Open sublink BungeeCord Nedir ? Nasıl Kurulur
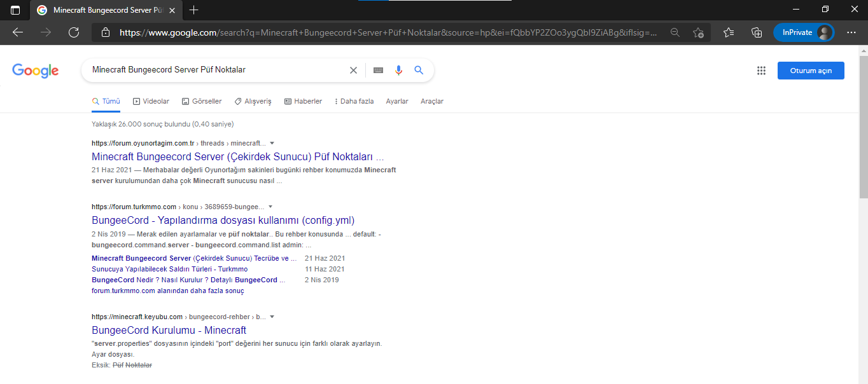868x384 pixels. [x=188, y=280]
